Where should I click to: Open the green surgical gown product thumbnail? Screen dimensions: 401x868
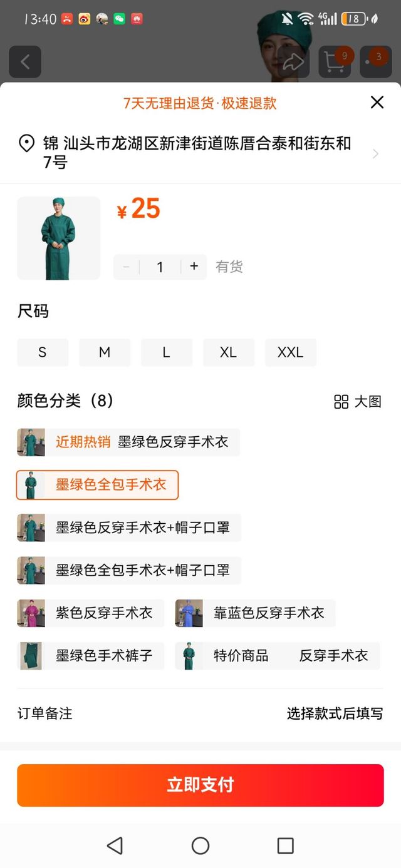tap(58, 238)
